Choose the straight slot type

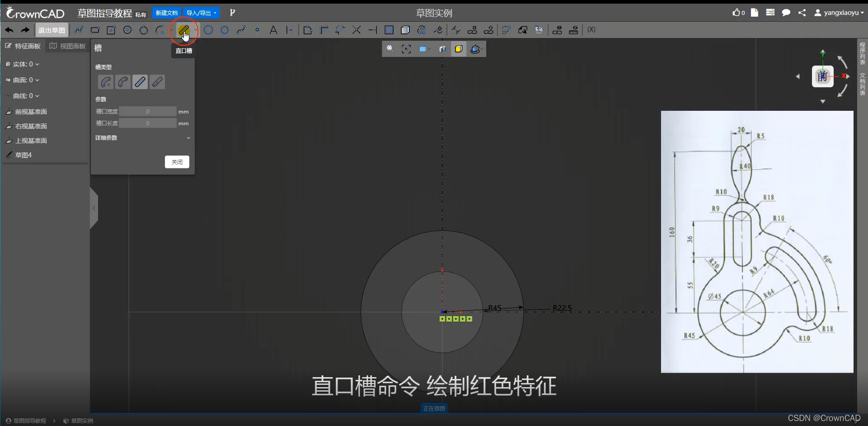pos(140,82)
